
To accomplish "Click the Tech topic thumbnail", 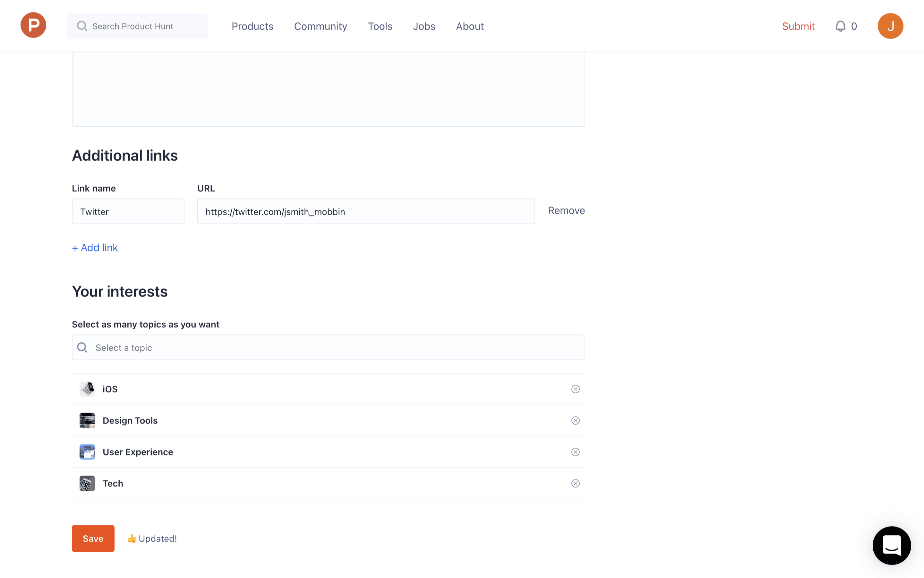I will (x=87, y=483).
